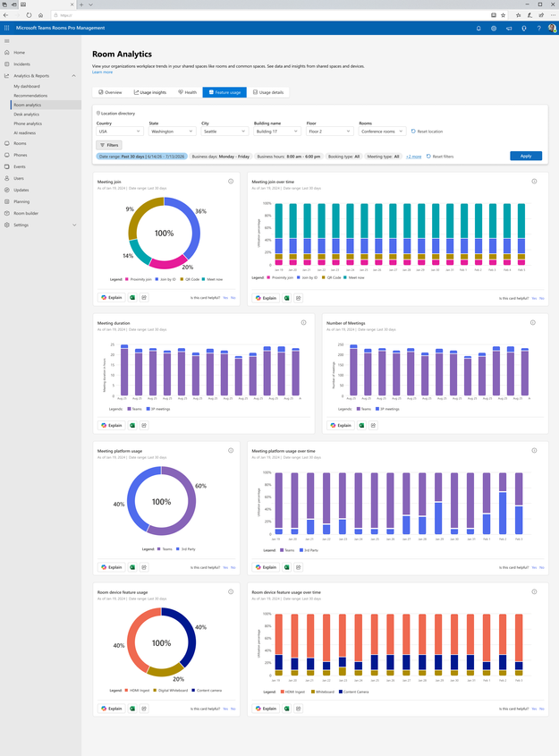
Task: Open Phone analytics in sidebar
Action: click(28, 123)
